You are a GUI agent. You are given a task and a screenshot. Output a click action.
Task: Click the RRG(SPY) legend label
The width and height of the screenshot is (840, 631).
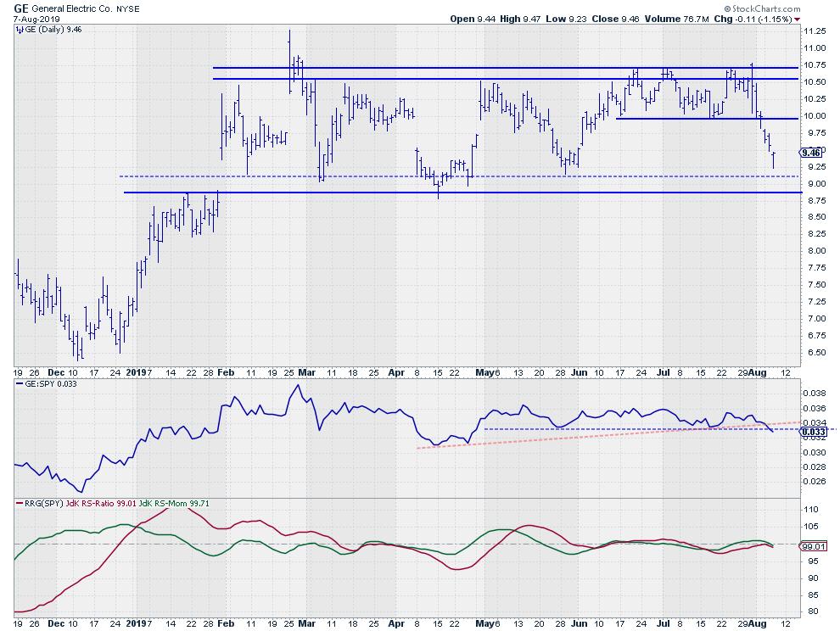click(x=43, y=504)
